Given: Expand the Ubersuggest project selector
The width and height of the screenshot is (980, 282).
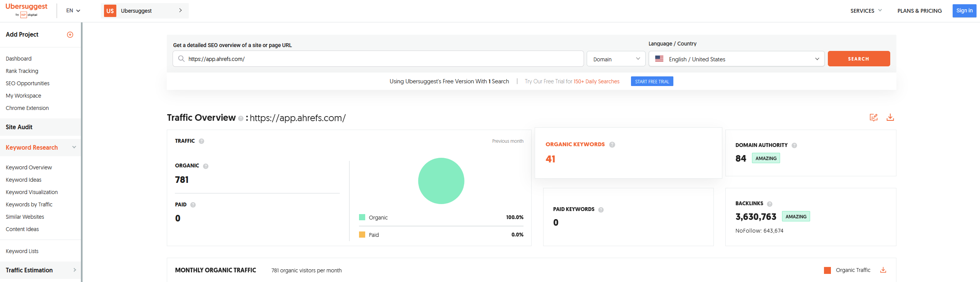Looking at the screenshot, I should [145, 11].
